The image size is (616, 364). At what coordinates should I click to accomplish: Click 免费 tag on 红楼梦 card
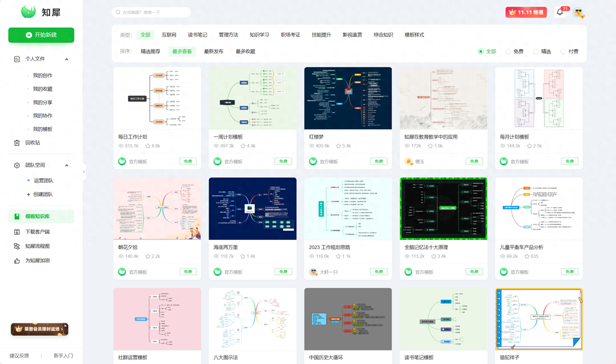[x=379, y=161]
